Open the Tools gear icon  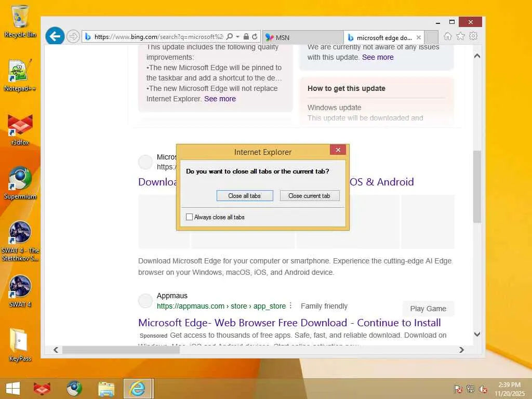pos(473,36)
